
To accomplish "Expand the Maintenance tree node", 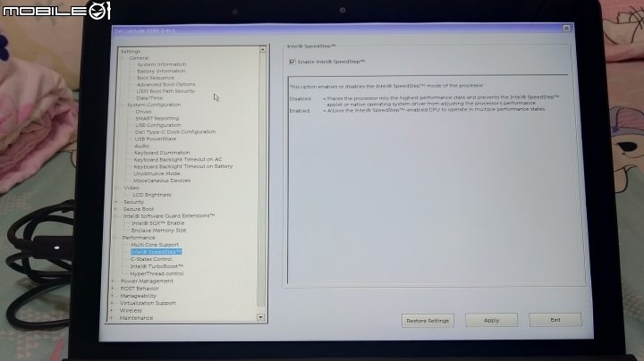I will (x=112, y=318).
